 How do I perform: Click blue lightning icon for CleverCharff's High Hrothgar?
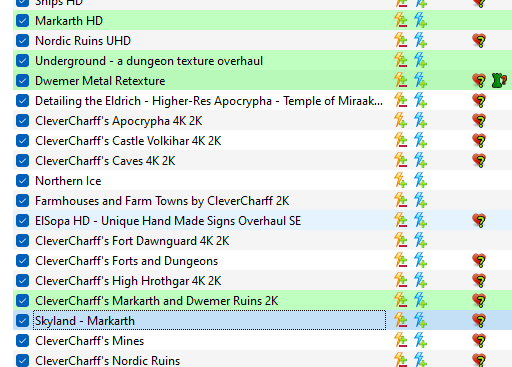(x=420, y=280)
